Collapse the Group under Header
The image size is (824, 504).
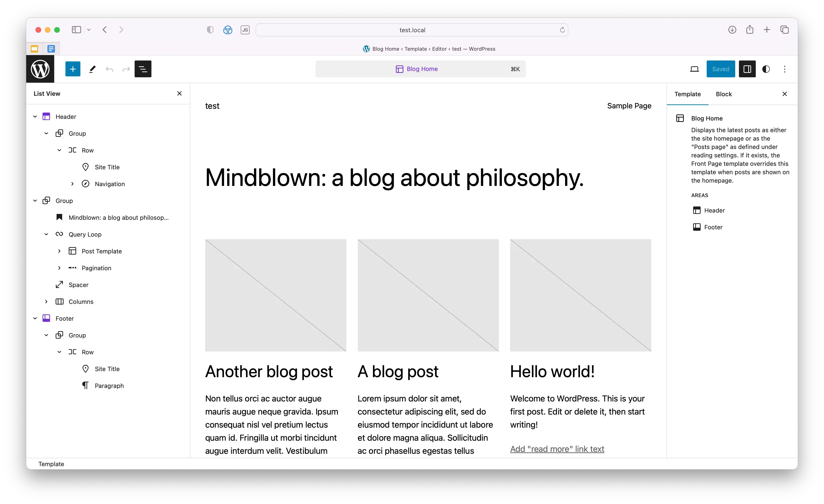(x=46, y=133)
